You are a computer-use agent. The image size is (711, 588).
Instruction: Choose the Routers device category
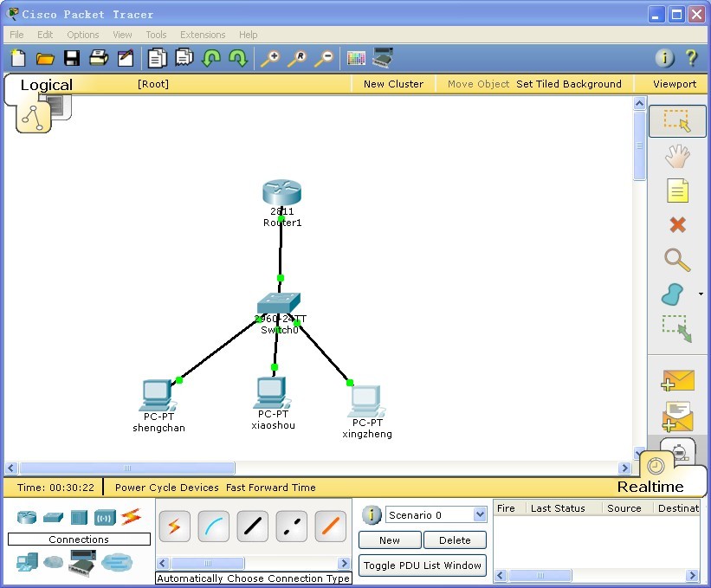pyautogui.click(x=27, y=517)
